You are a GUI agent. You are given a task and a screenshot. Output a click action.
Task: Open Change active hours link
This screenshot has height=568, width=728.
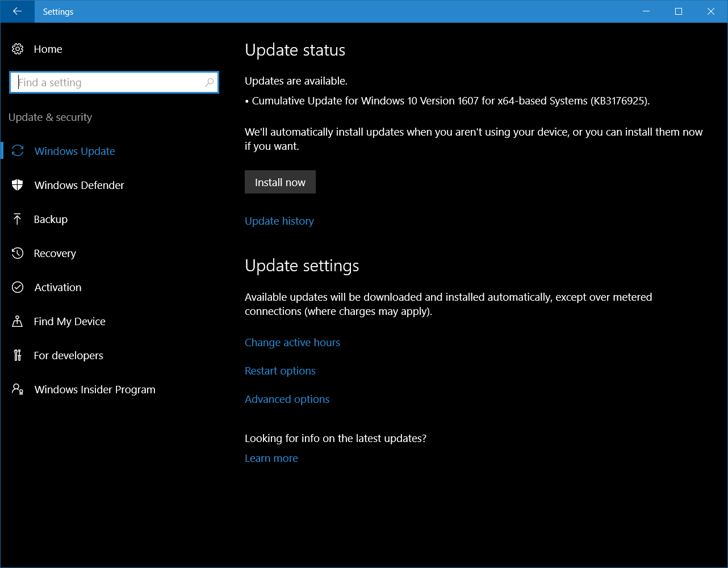[x=292, y=343]
